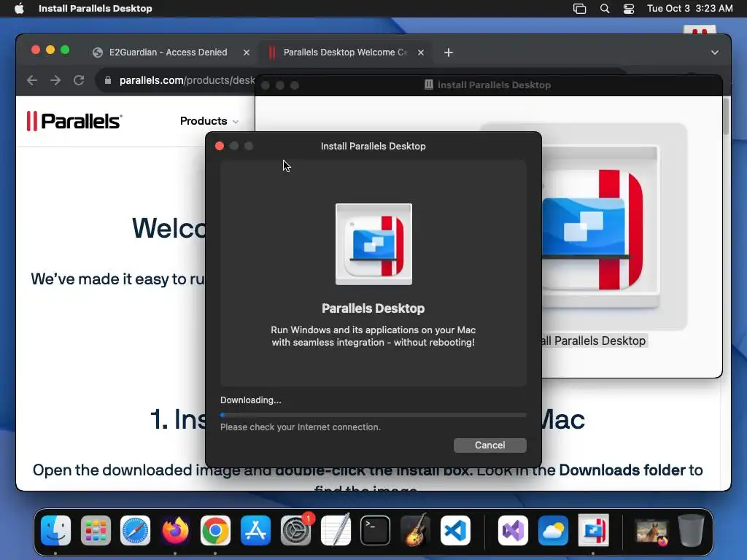This screenshot has width=747, height=560.
Task: Click the background Install Parallels Desktop window title
Action: [x=494, y=85]
